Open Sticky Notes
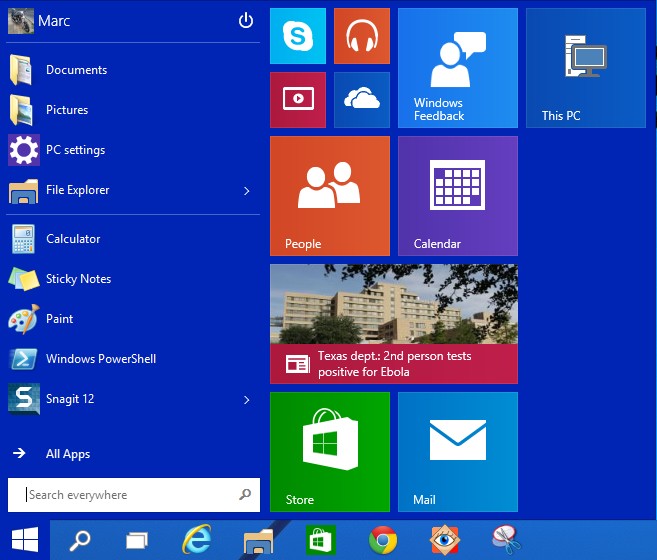 [x=133, y=279]
